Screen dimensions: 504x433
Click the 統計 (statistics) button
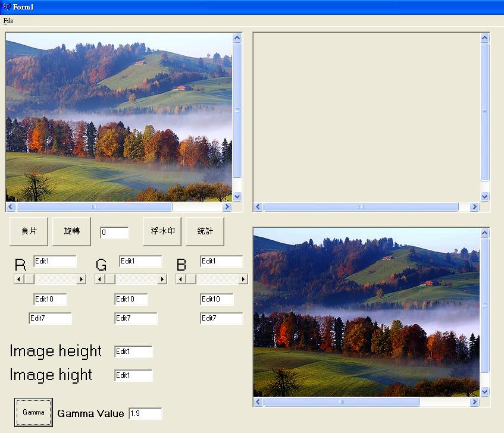pos(205,231)
